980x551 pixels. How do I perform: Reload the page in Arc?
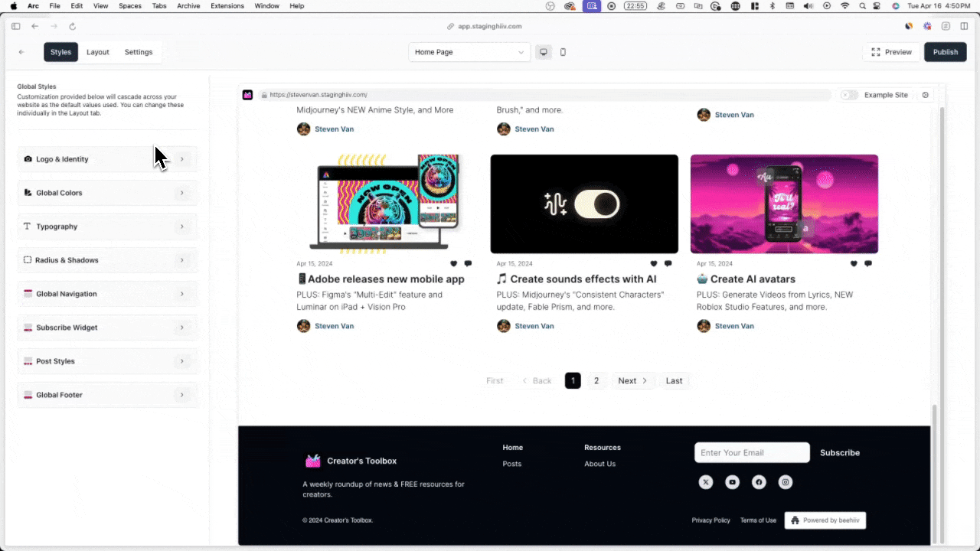(73, 26)
